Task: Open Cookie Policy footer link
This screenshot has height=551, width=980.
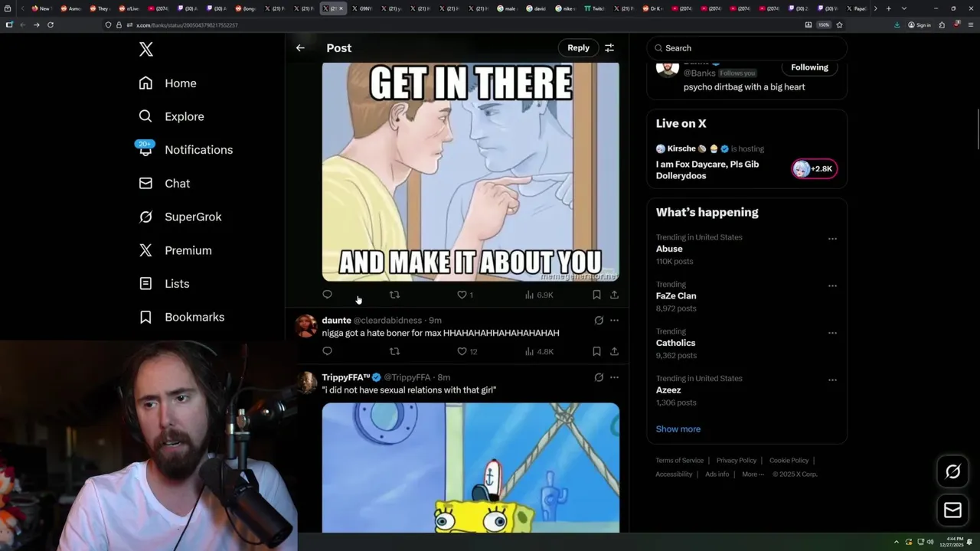Action: point(789,461)
